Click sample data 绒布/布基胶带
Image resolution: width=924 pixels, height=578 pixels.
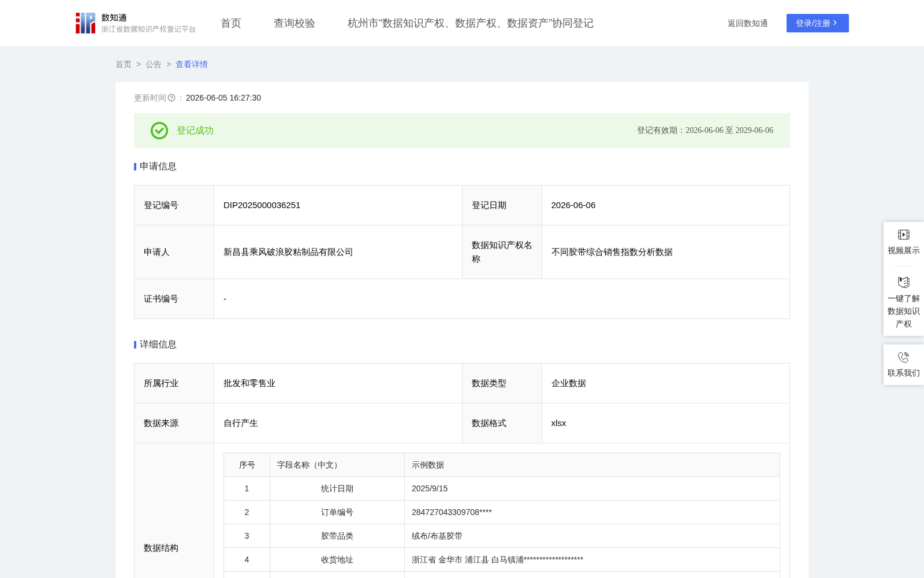pos(437,536)
